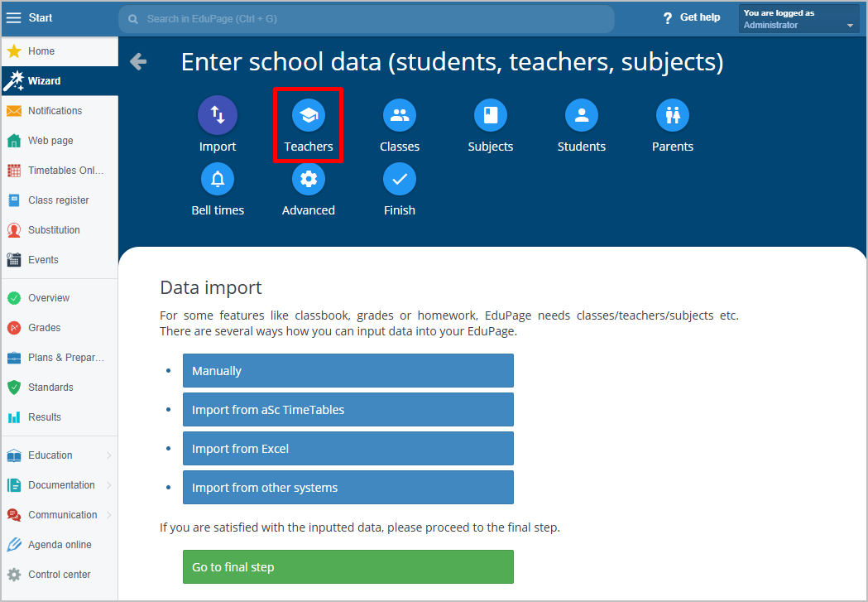
Task: Open Class register label in sidebar
Action: (59, 200)
